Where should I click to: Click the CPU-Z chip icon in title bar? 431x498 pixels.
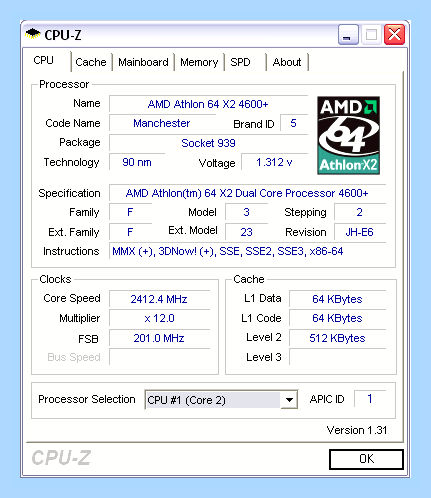[x=33, y=34]
